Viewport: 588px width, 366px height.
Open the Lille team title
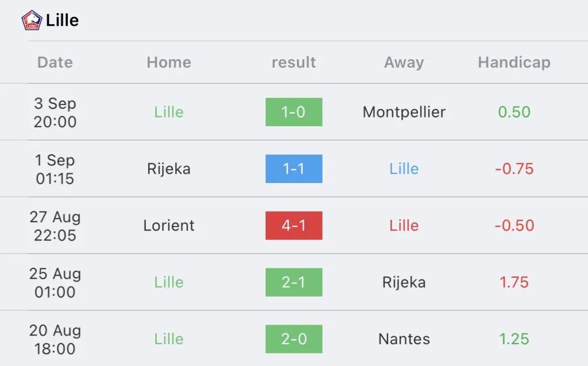[x=63, y=21]
